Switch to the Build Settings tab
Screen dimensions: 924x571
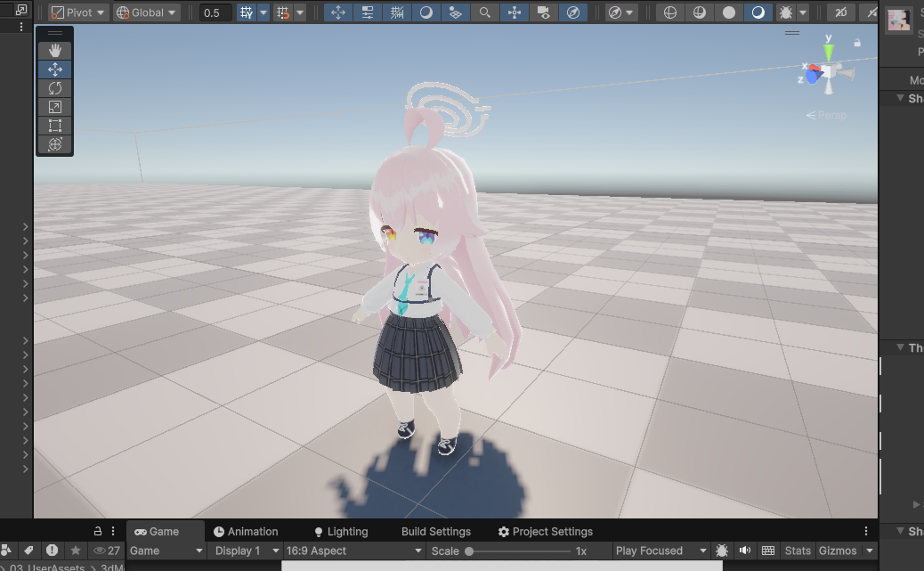(x=436, y=532)
